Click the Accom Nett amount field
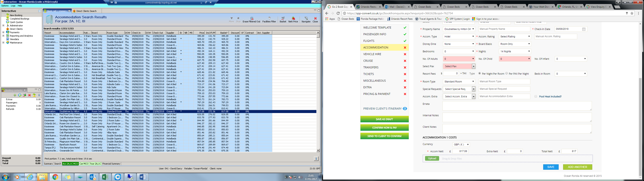This screenshot has width=644, height=181. point(460,151)
